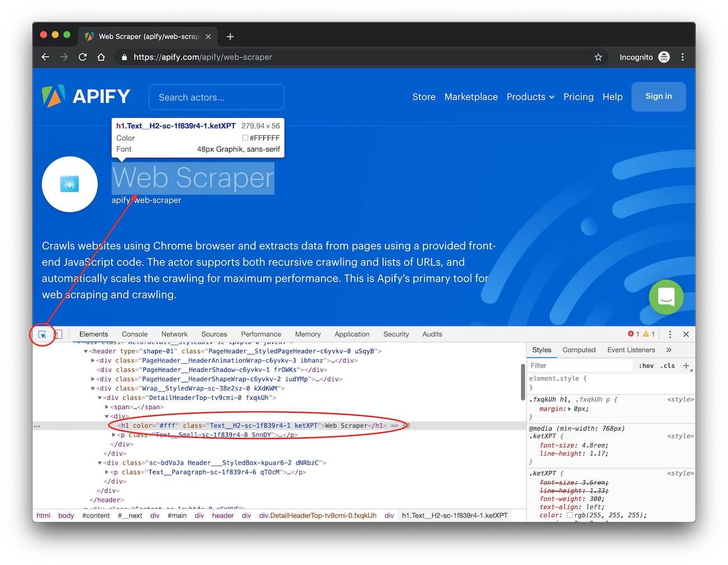Click the red error count indicator
The width and height of the screenshot is (728, 565).
[x=633, y=334]
